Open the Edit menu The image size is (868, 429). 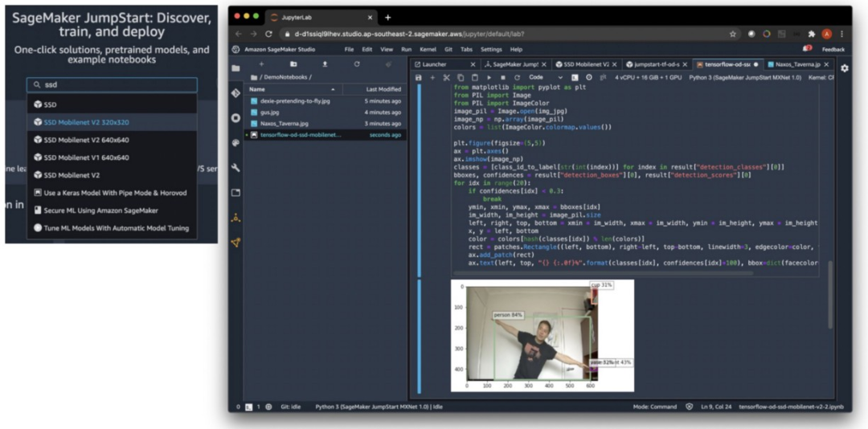[x=367, y=49]
